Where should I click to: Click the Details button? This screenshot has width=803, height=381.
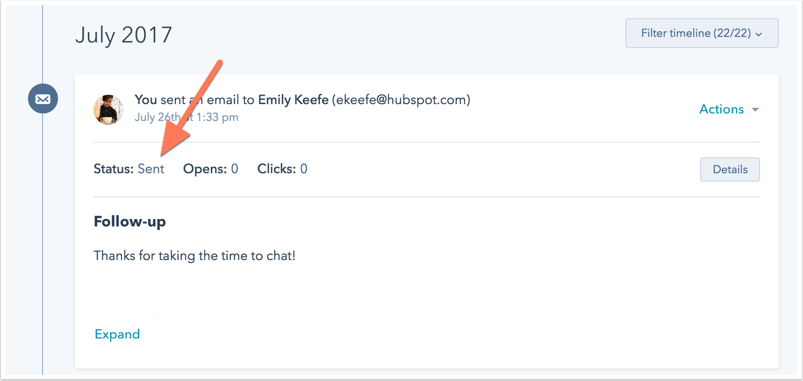[x=730, y=170]
